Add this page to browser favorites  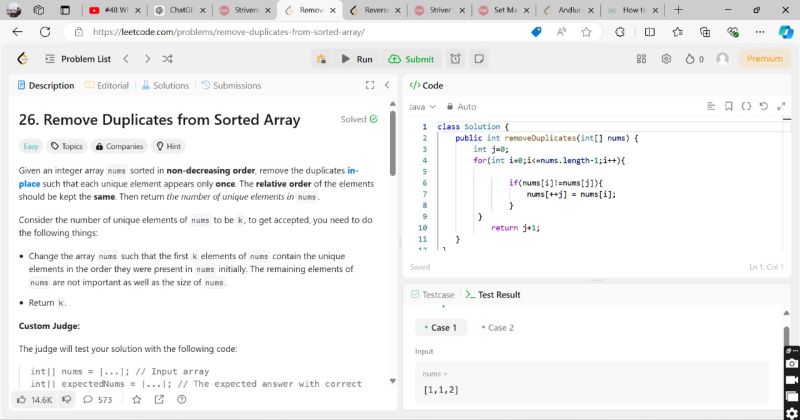click(x=586, y=32)
